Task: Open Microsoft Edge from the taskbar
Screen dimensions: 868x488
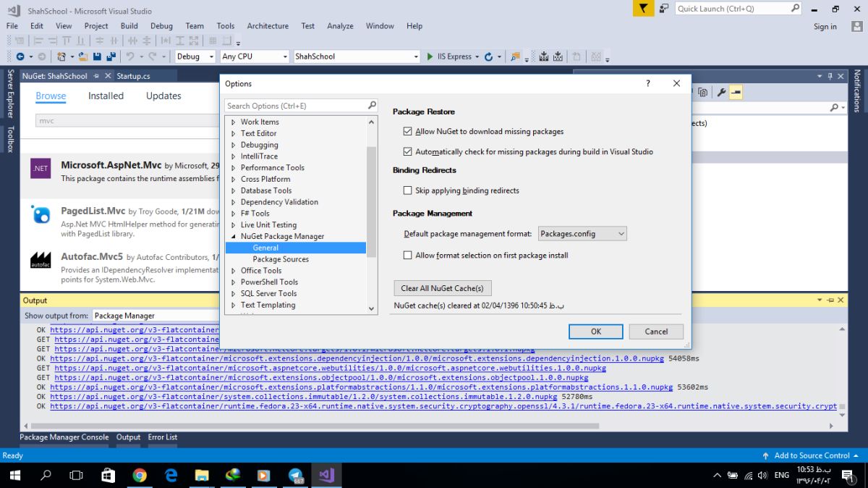Action: click(x=171, y=475)
